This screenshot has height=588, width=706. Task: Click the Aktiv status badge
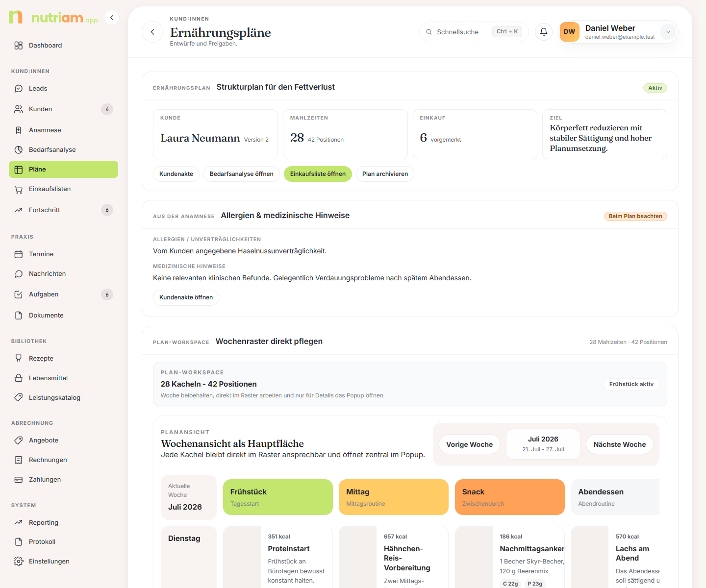[x=655, y=88]
